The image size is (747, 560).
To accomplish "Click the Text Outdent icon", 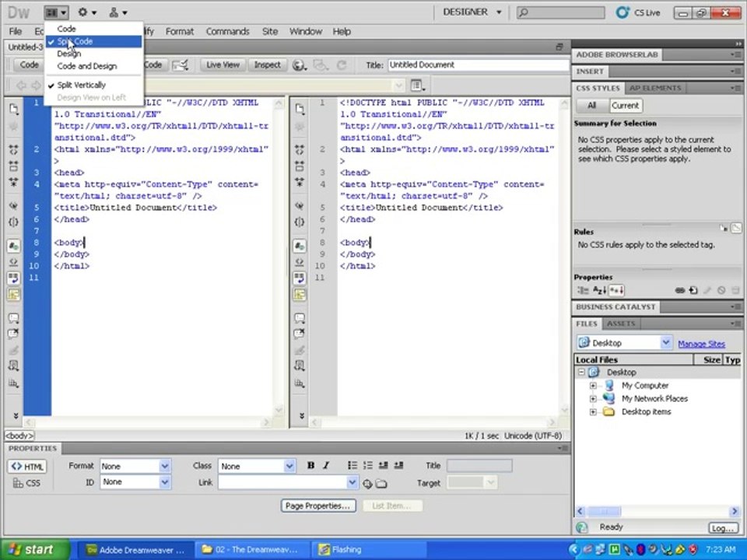I will [383, 466].
